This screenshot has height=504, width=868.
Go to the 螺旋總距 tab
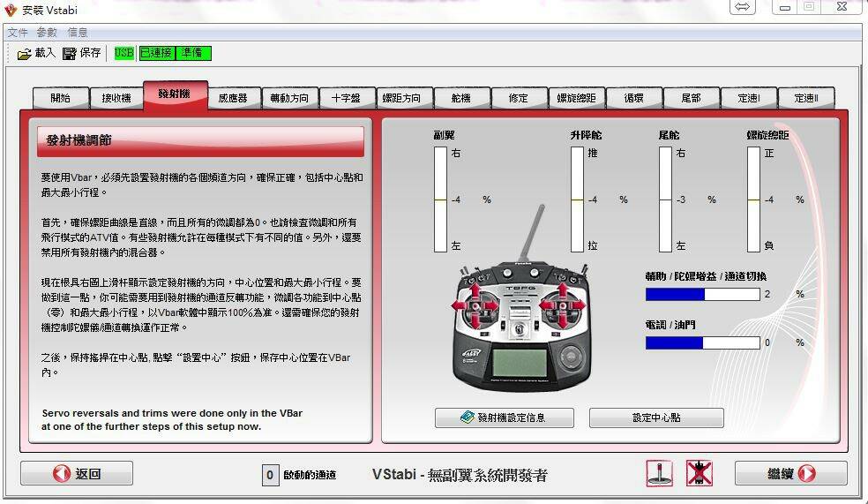pyautogui.click(x=576, y=98)
